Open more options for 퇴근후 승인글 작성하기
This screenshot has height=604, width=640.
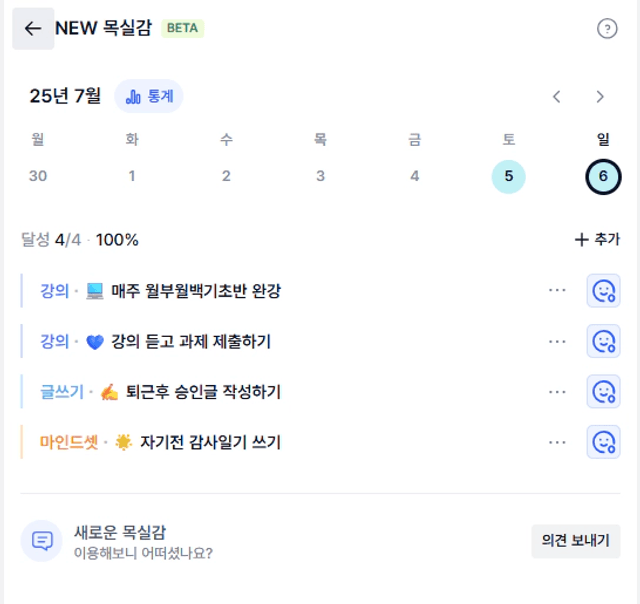557,392
